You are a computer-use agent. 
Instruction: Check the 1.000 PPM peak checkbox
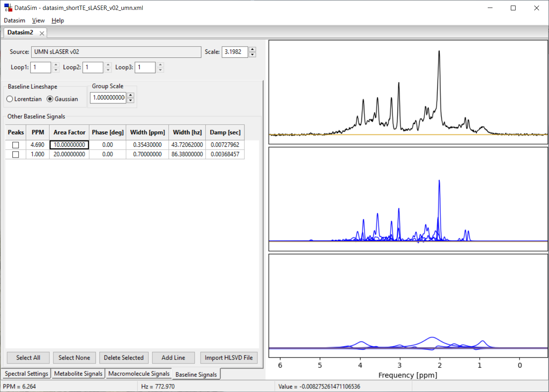tap(16, 154)
